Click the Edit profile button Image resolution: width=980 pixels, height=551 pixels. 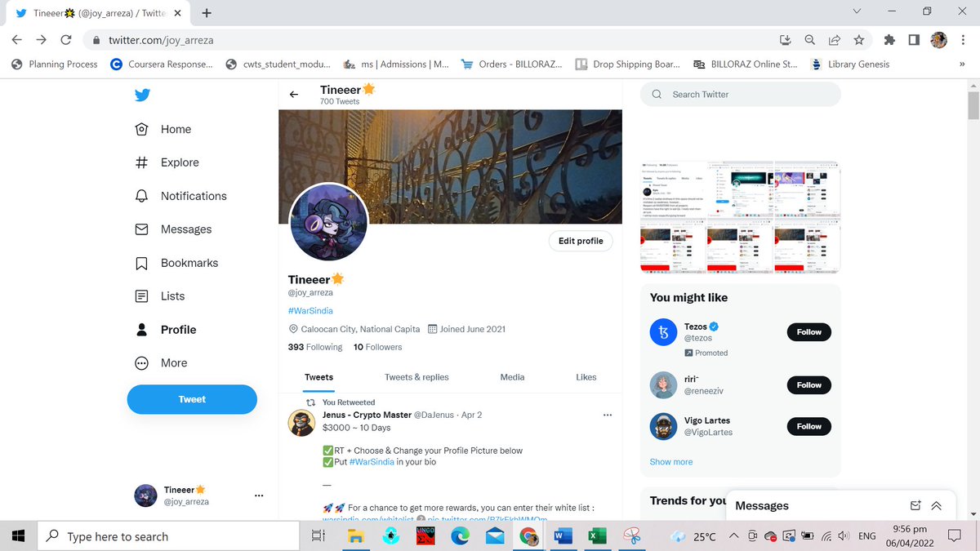pos(581,241)
